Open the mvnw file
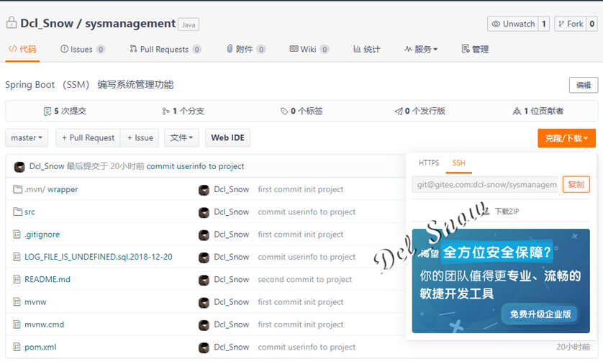Image resolution: width=603 pixels, height=364 pixels. (x=35, y=302)
